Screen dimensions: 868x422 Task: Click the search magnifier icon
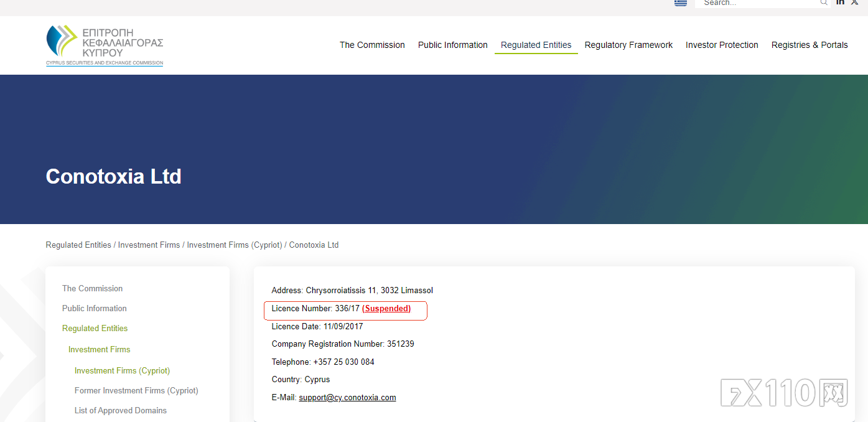(824, 2)
